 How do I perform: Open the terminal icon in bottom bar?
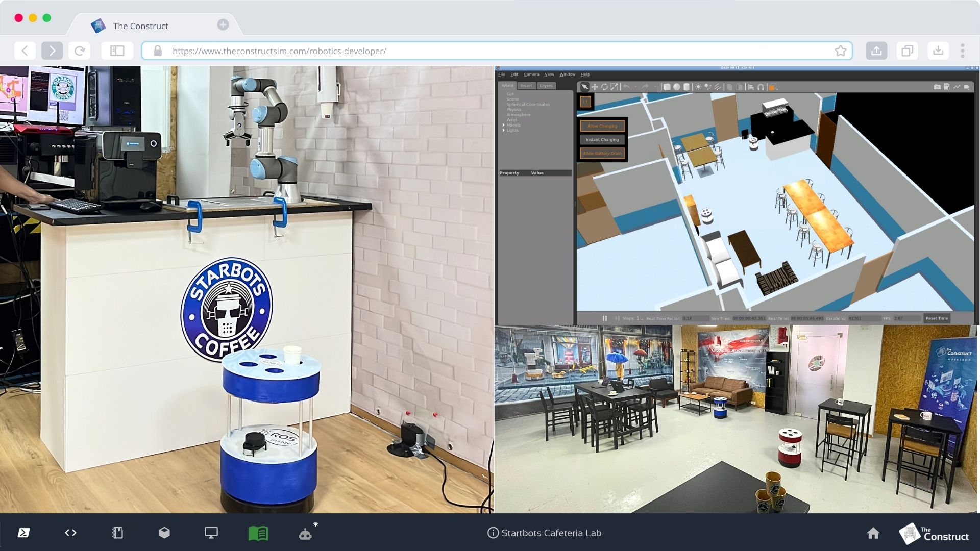23,533
